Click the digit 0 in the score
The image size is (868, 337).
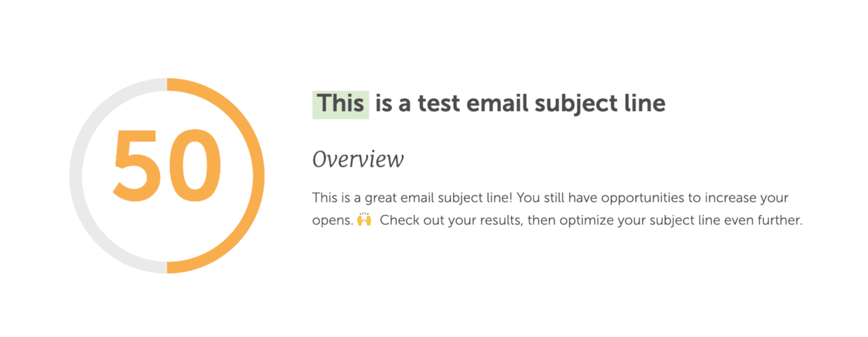coord(197,166)
